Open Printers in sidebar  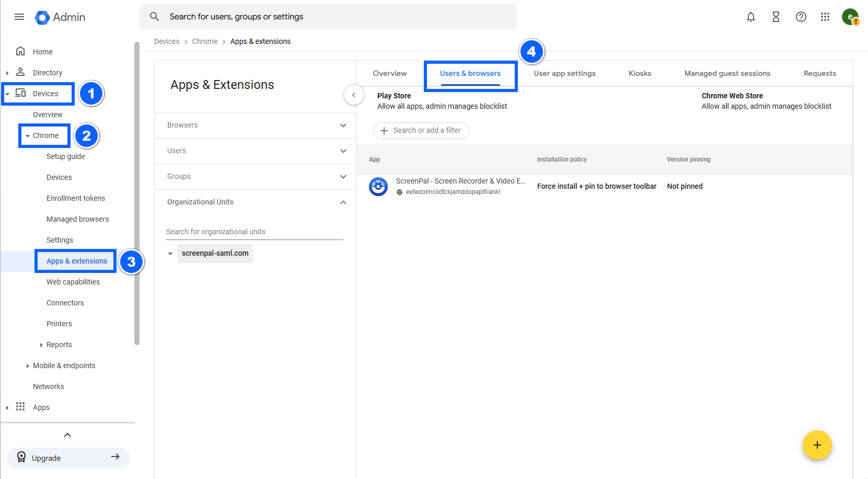(59, 324)
